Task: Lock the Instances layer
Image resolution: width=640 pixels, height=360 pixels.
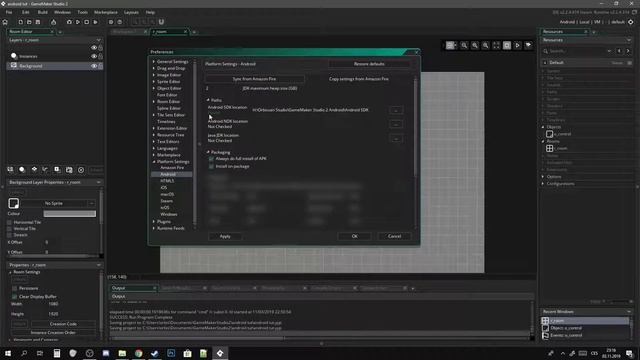Action: pos(100,56)
